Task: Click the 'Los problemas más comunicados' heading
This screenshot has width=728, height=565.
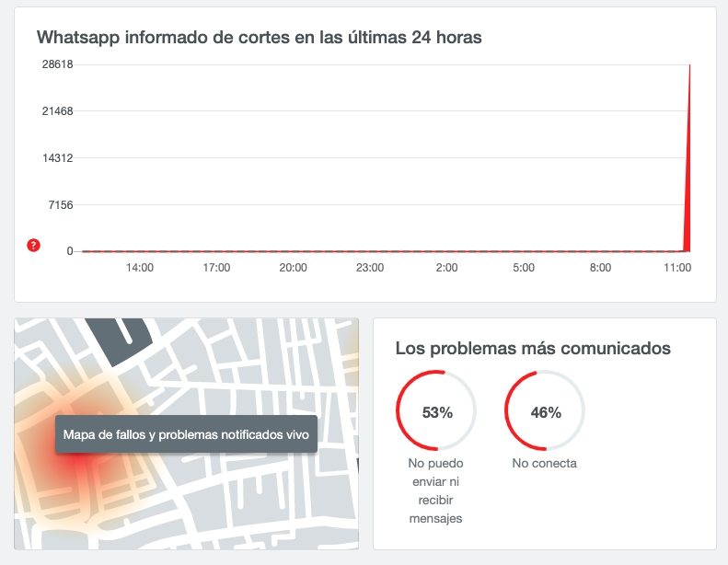Action: 533,348
